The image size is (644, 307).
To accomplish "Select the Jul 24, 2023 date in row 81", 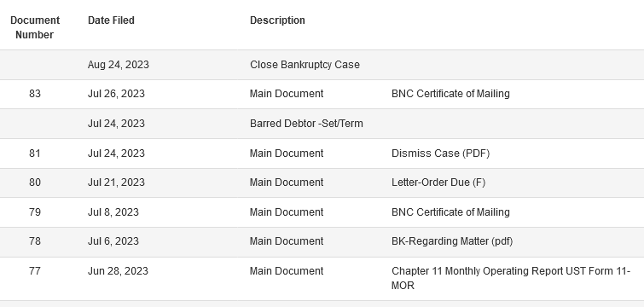I will tap(116, 153).
